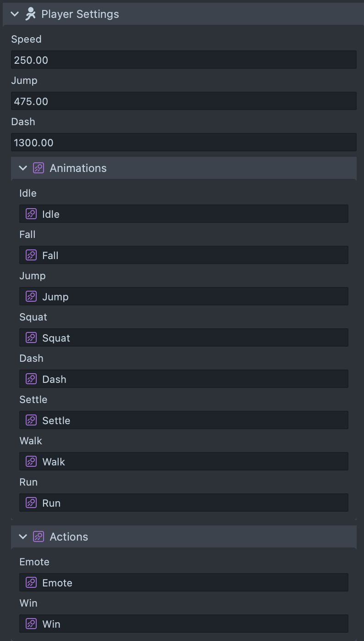
Task: Collapse the Animations group
Action: [x=23, y=168]
